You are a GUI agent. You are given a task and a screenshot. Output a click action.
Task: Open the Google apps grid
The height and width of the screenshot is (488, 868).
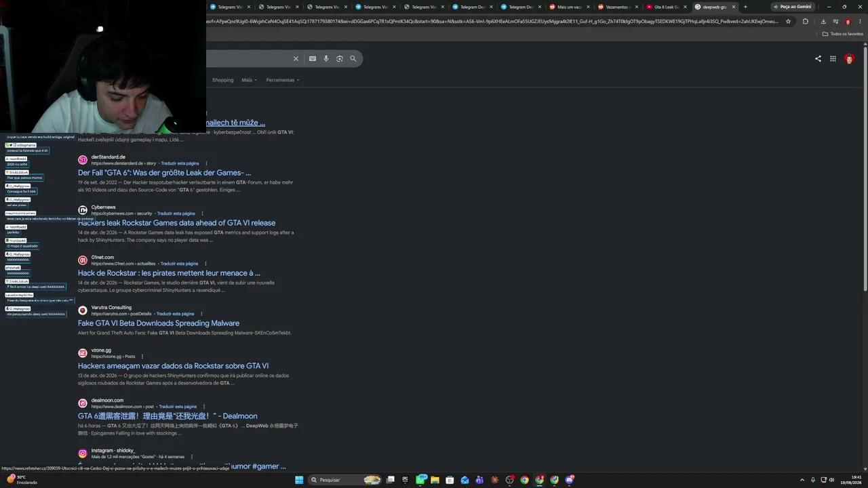[x=833, y=59]
